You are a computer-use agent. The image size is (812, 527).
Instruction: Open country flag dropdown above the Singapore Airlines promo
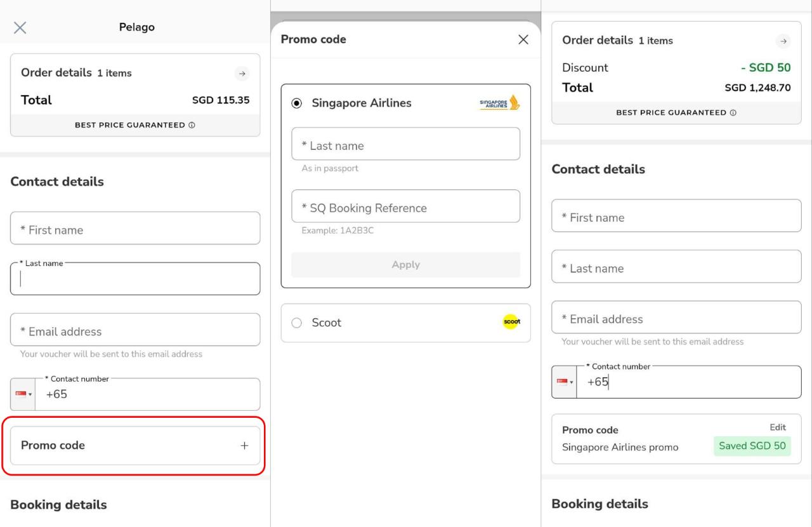[564, 382]
